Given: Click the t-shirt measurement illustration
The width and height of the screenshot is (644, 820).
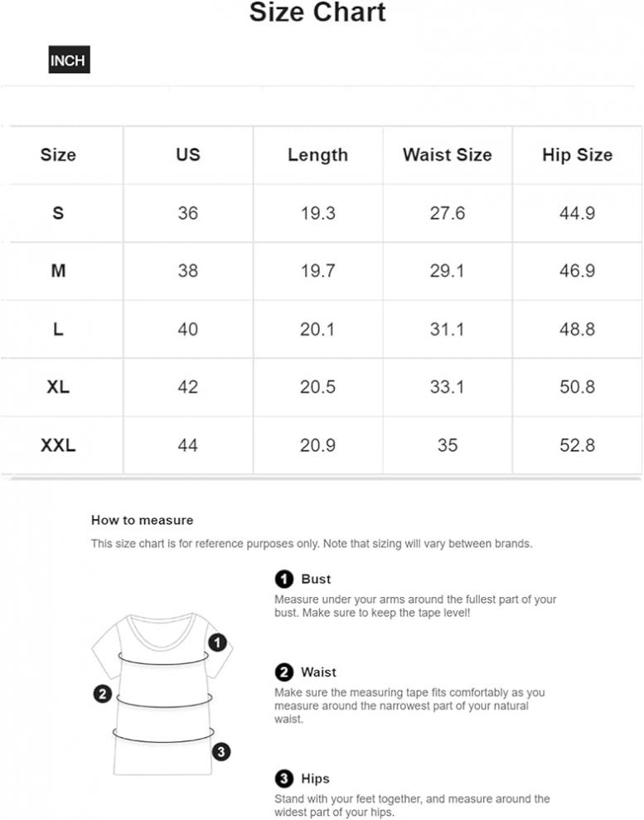Looking at the screenshot, I should pyautogui.click(x=162, y=695).
